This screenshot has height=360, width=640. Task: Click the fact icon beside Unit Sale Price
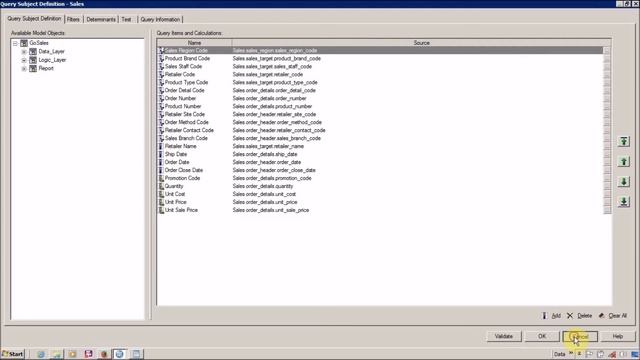coord(161,210)
